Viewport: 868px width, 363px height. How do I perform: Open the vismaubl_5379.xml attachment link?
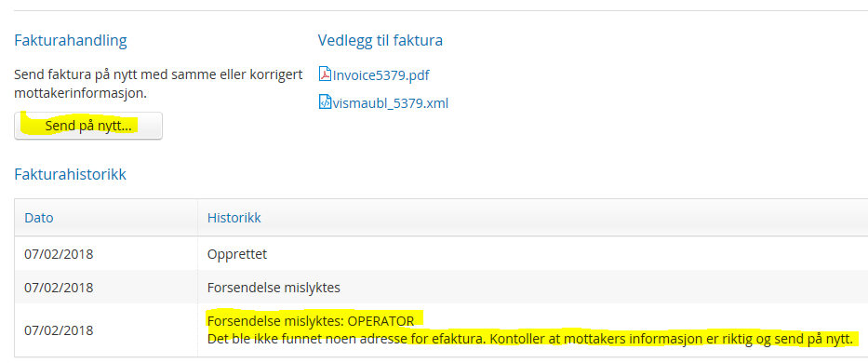point(390,103)
